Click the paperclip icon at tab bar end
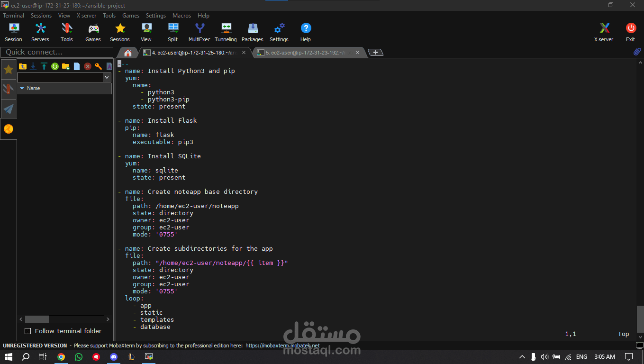This screenshot has width=644, height=364. pos(637,52)
